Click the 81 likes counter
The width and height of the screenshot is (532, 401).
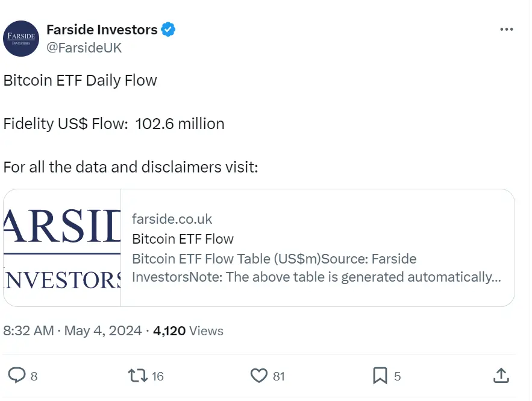[279, 376]
